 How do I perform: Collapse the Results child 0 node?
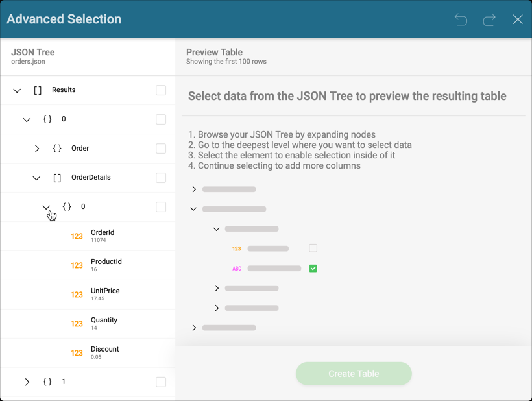click(27, 120)
